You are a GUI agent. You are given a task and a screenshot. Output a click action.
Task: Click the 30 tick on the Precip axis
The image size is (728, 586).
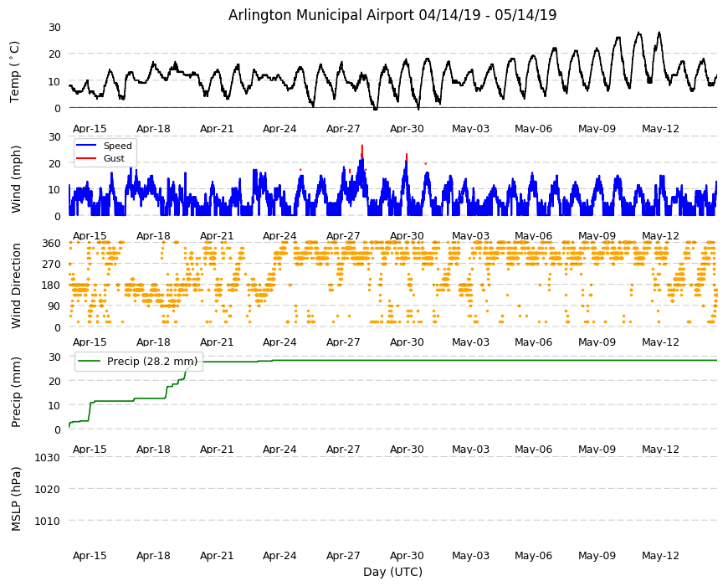[x=54, y=357]
